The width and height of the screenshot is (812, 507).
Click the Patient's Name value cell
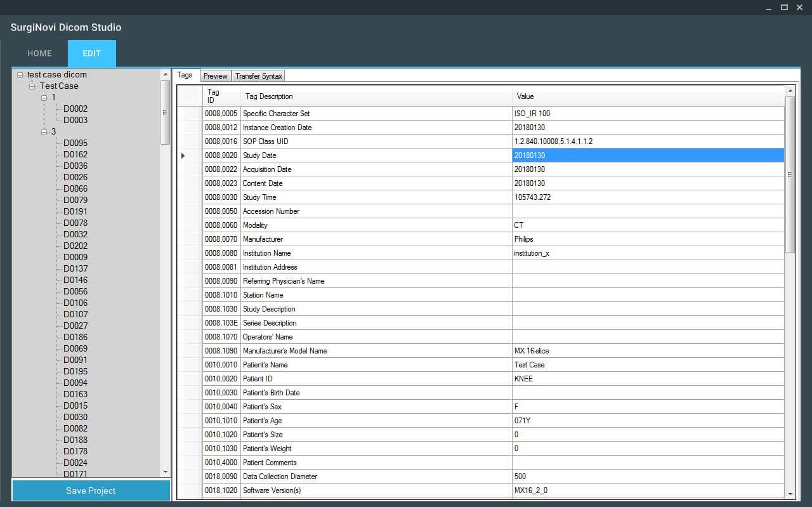647,365
